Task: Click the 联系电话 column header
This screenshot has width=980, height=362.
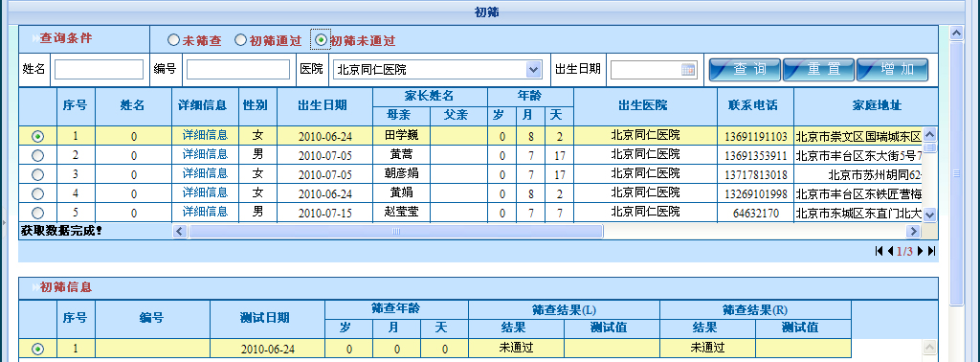Action: (756, 105)
